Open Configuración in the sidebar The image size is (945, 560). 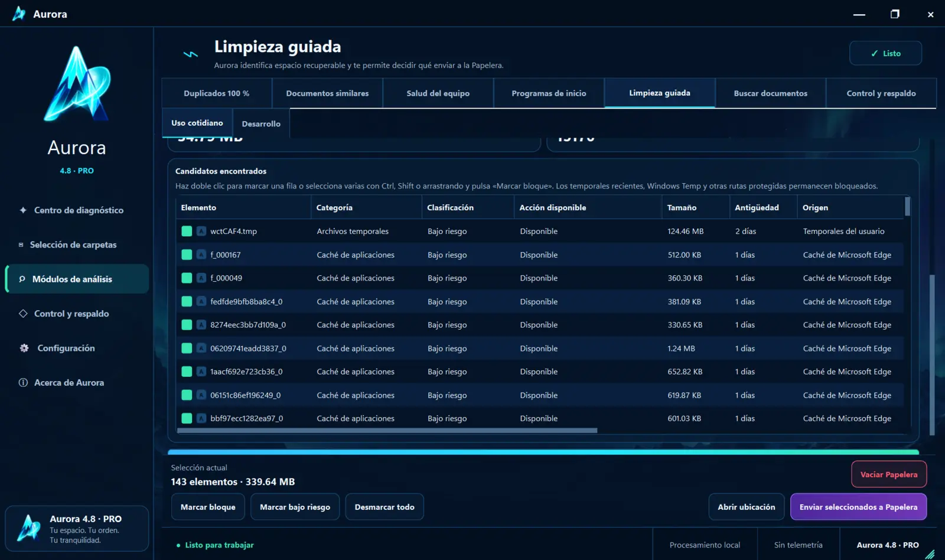click(x=77, y=348)
